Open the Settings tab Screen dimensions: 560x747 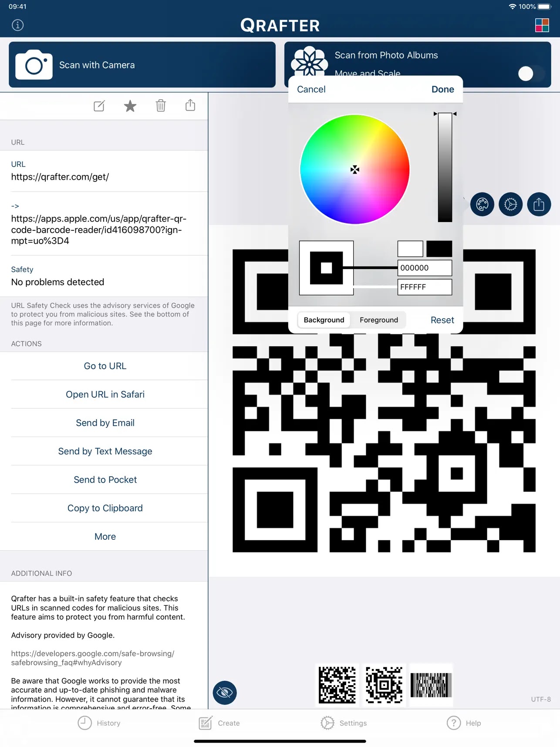[x=344, y=723]
